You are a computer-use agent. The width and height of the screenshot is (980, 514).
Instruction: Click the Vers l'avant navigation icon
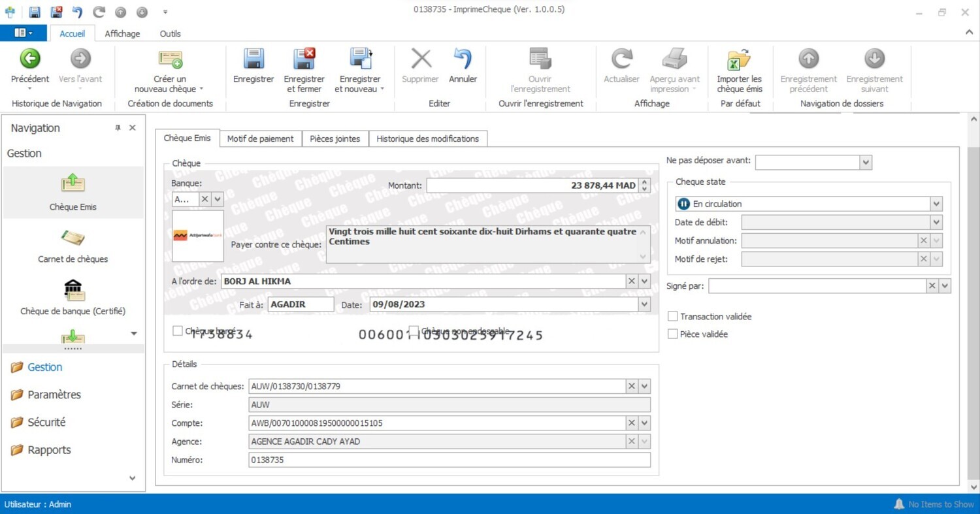(x=80, y=59)
